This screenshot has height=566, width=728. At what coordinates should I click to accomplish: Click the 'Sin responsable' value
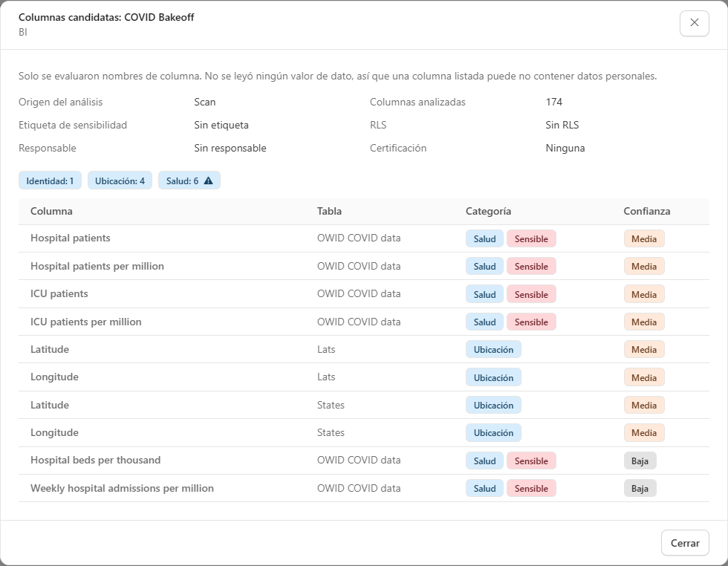230,148
